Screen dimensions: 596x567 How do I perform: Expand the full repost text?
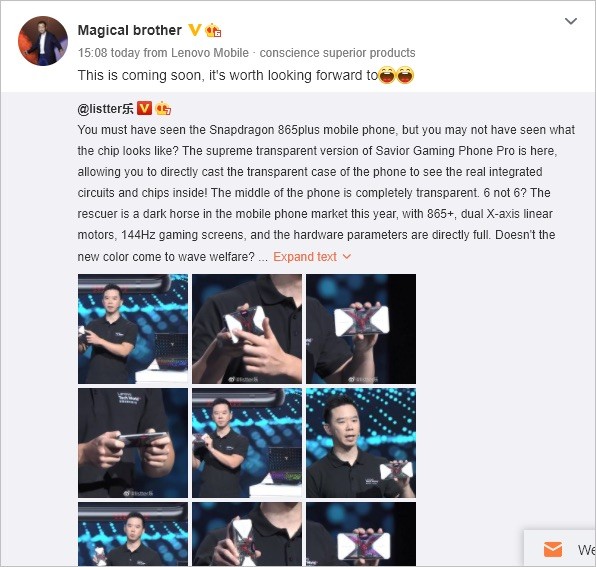click(305, 257)
